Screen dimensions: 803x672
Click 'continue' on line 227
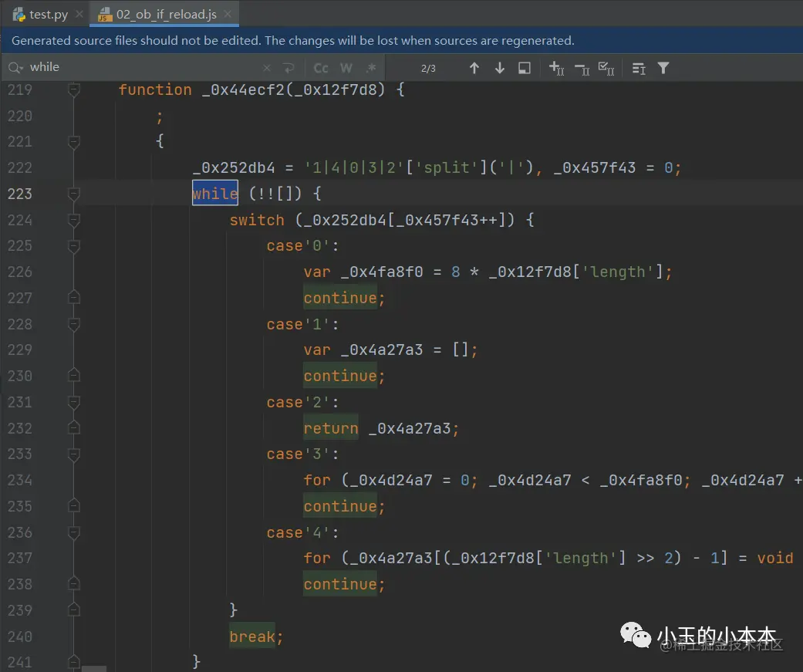340,298
